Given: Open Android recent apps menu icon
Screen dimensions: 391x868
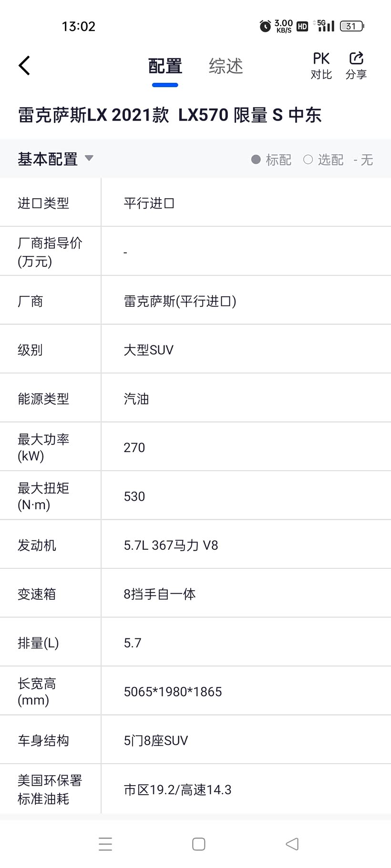Looking at the screenshot, I should click(x=105, y=844).
